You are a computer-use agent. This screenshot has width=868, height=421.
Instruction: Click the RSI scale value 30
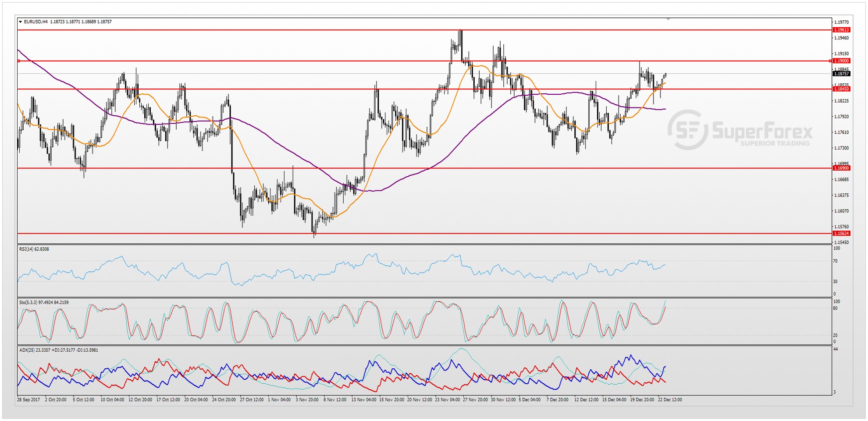click(836, 282)
